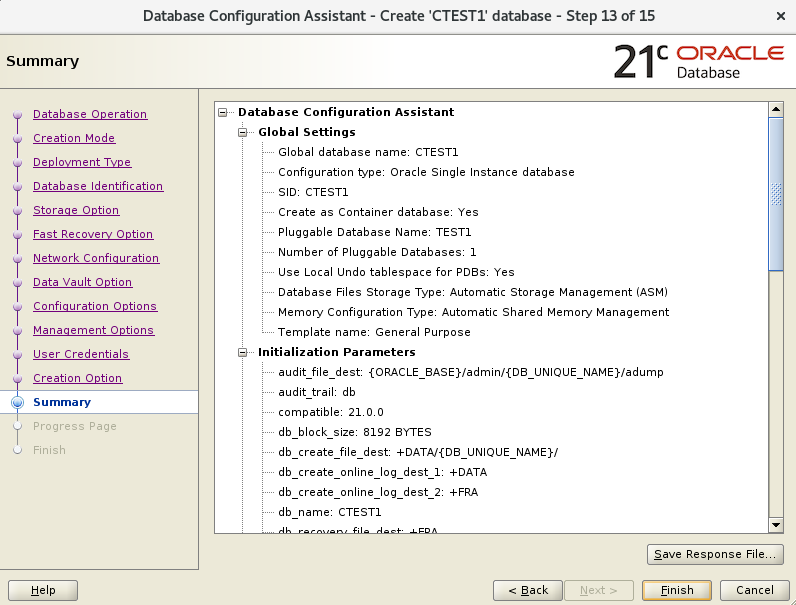
Task: Select Memory Configuration Type row
Action: point(473,312)
